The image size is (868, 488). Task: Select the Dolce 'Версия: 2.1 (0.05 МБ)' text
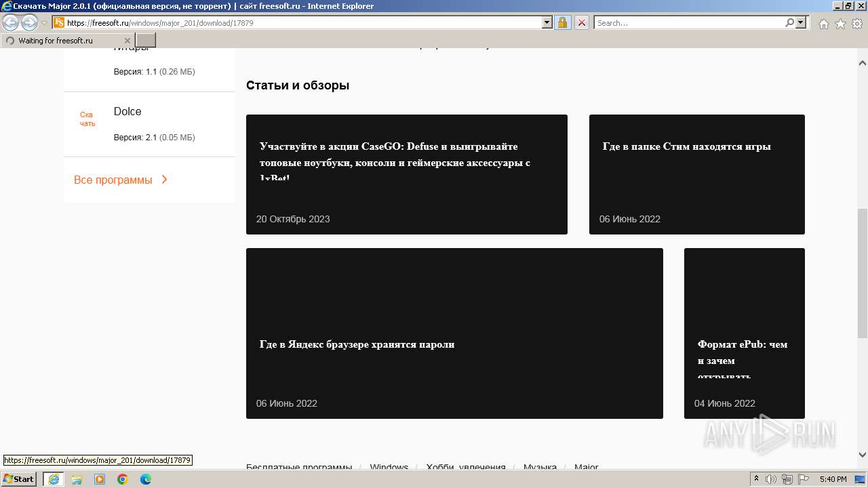pos(154,138)
